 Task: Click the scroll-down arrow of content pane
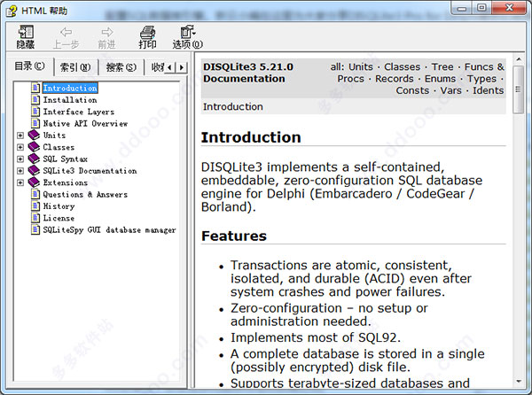[x=519, y=382]
